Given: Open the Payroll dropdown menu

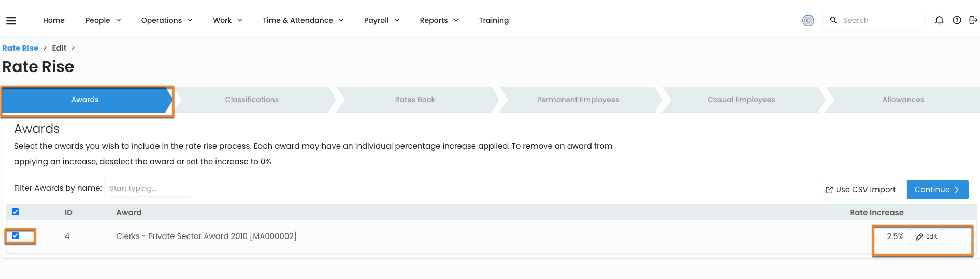Looking at the screenshot, I should point(382,20).
